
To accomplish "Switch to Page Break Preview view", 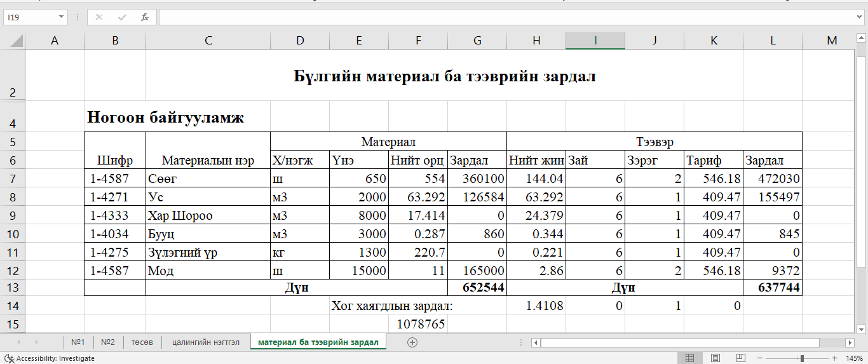I will pyautogui.click(x=740, y=358).
